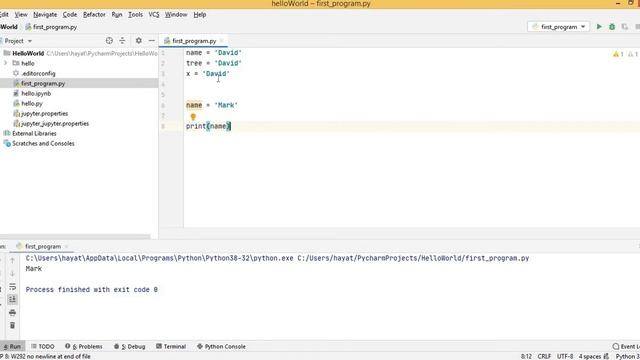Run with coverage icon in the top toolbar
640x360 pixels.
pyautogui.click(x=624, y=27)
